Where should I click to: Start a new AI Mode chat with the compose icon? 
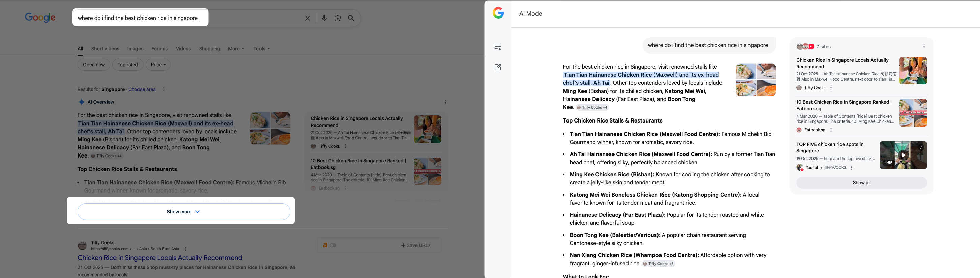point(498,67)
